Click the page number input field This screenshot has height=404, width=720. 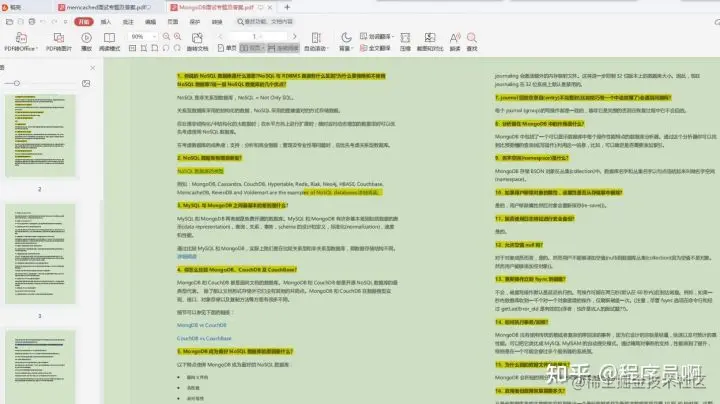(257, 36)
